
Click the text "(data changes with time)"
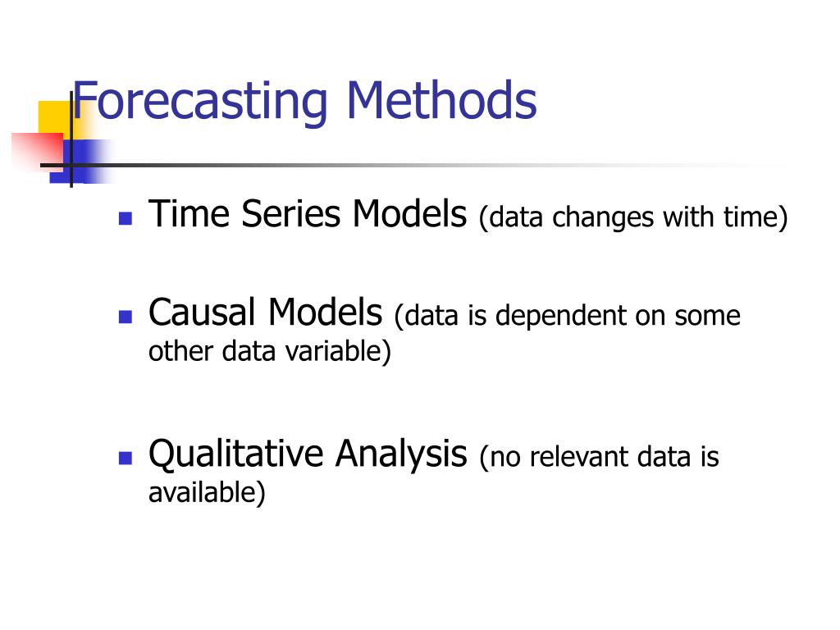632,217
